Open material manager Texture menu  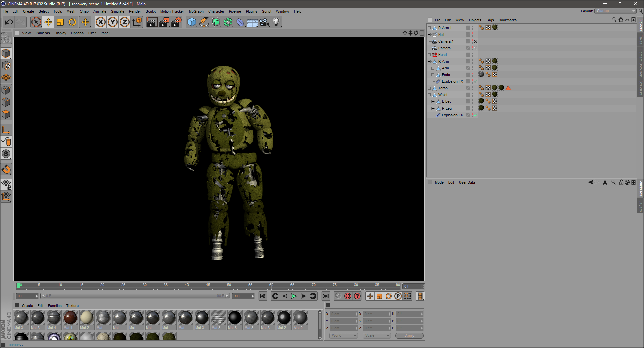pyautogui.click(x=72, y=306)
